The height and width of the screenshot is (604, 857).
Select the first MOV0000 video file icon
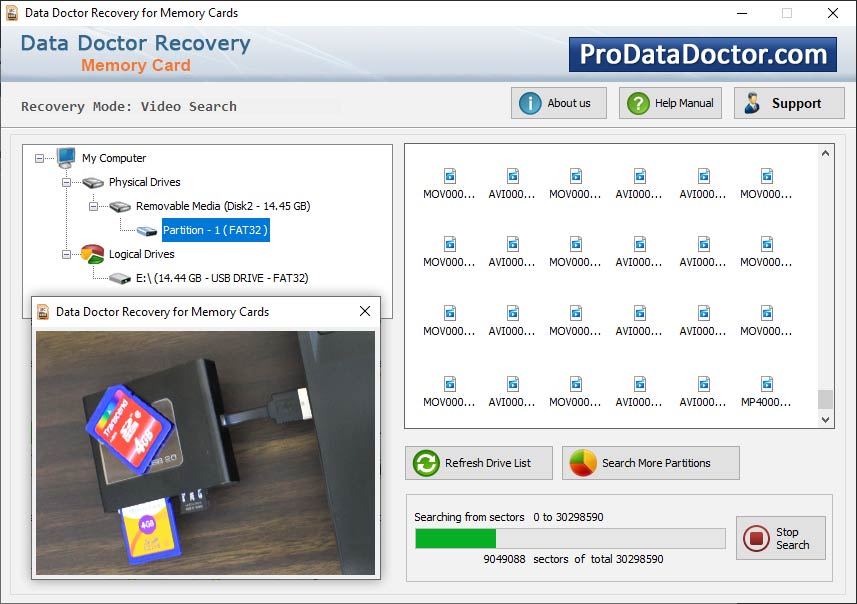click(448, 178)
